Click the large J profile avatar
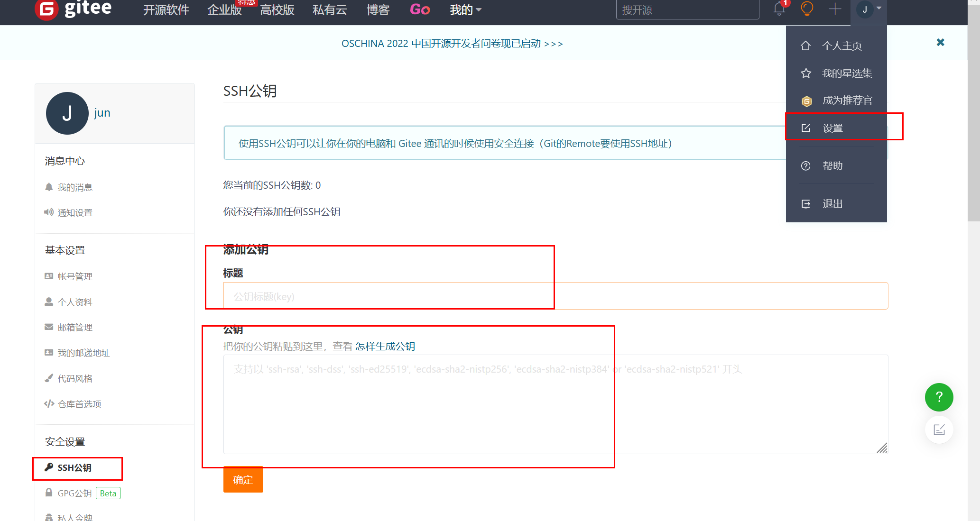Screen dimensions: 980x521 [x=67, y=113]
